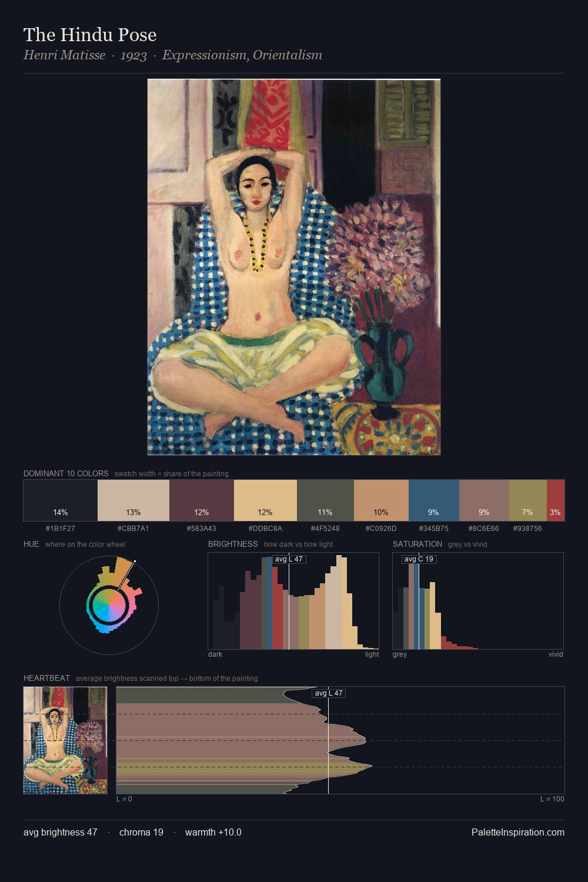The image size is (588, 882).
Task: Click the DOMINANT 10 COLORS heading
Action: (66, 473)
